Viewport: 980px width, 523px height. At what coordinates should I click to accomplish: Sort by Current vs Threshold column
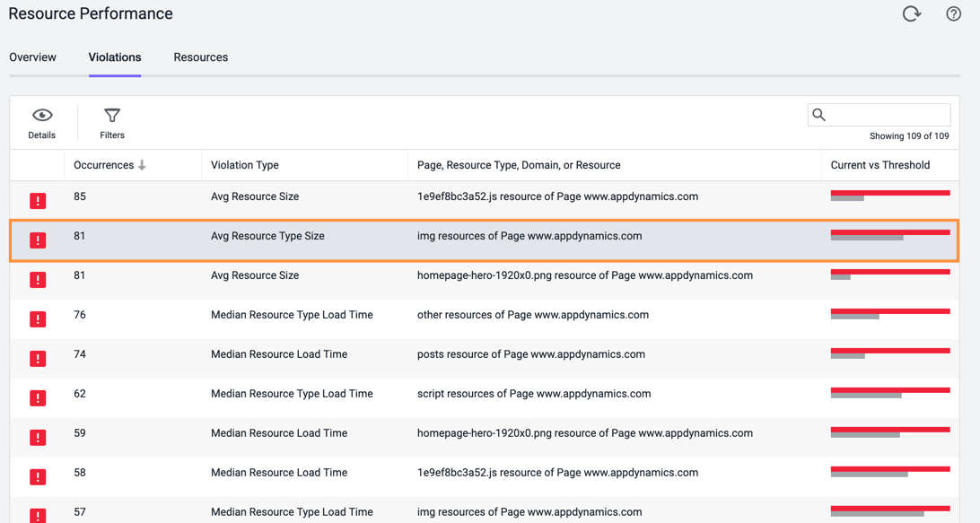click(880, 165)
